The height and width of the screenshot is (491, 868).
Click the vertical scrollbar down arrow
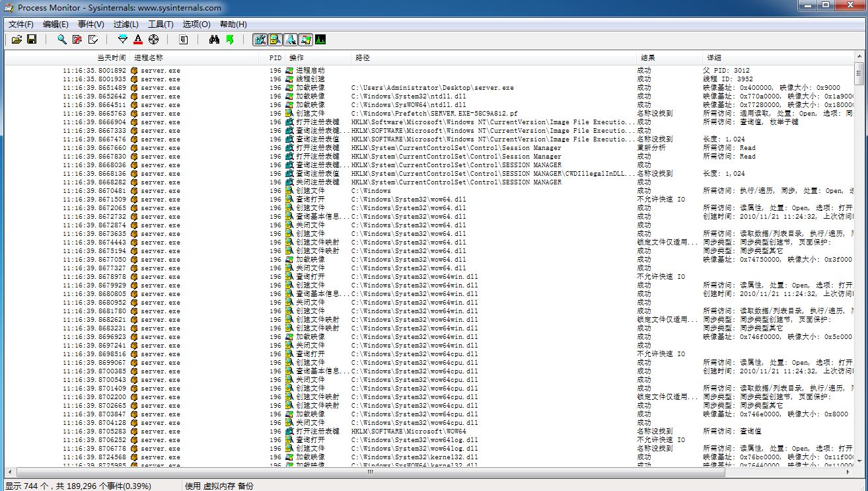coord(859,463)
